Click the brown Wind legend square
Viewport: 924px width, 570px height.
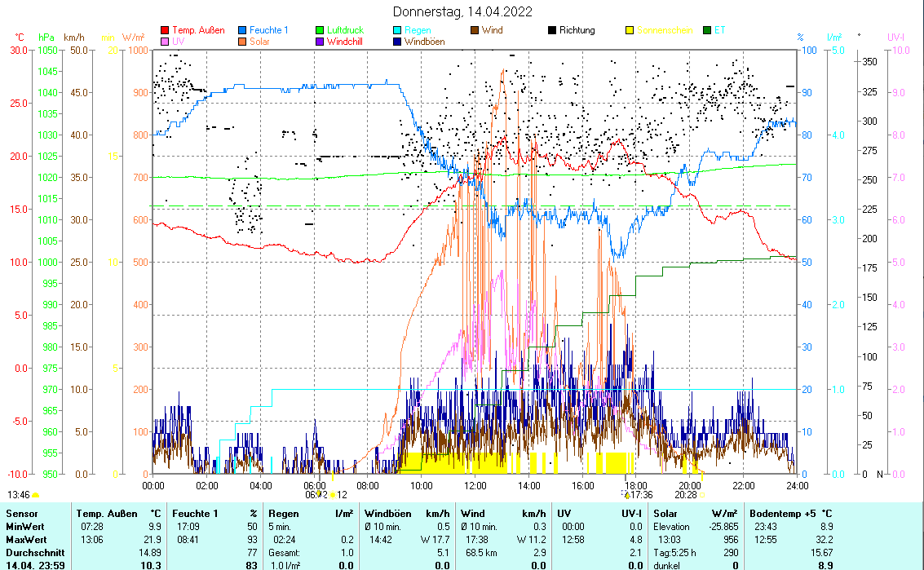[475, 30]
